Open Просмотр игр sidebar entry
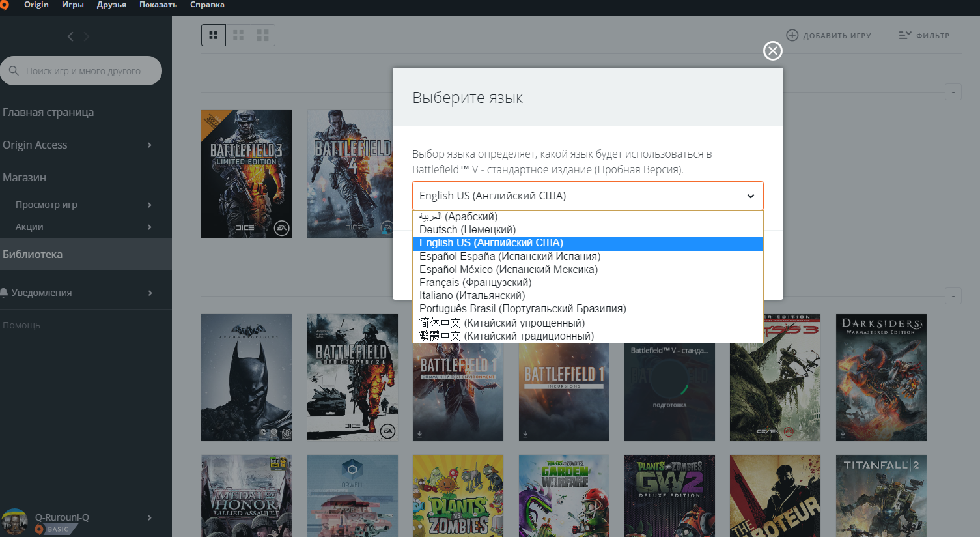The width and height of the screenshot is (980, 537). point(46,205)
